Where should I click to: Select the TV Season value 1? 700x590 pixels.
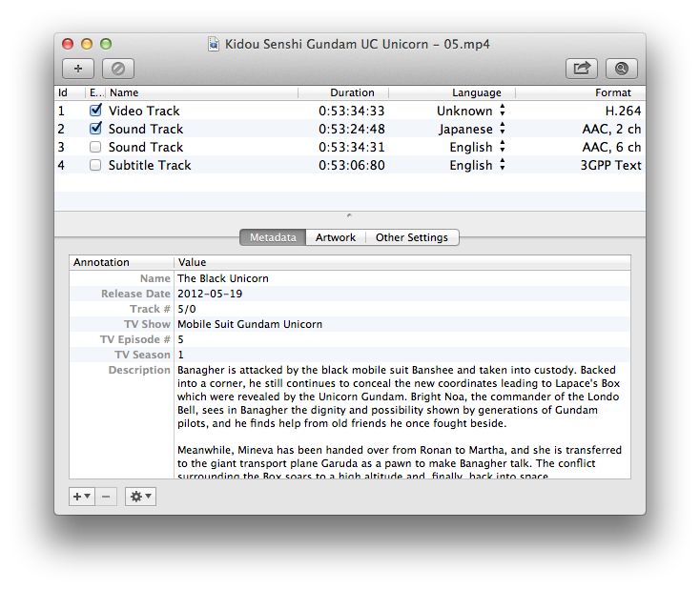tap(180, 355)
